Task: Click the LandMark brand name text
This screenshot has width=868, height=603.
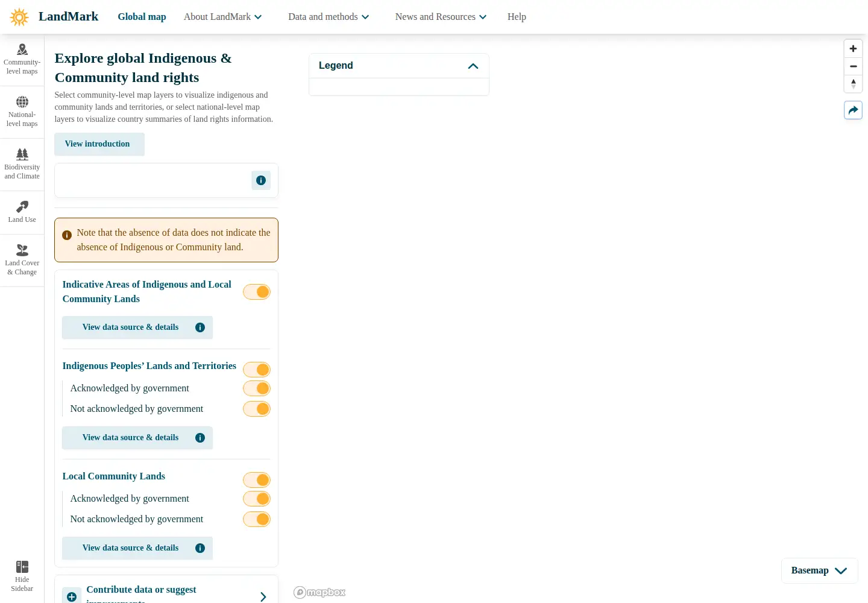Action: [69, 16]
